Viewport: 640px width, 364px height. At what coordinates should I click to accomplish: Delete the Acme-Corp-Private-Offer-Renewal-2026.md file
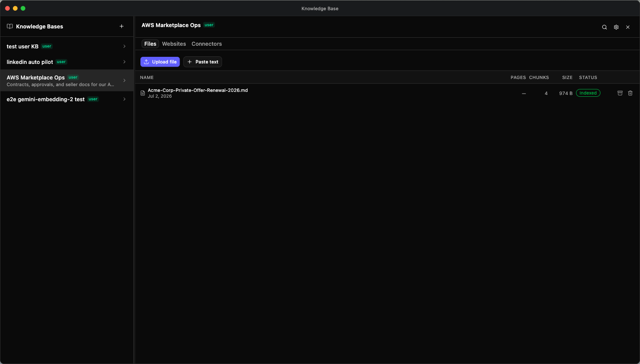coord(630,93)
